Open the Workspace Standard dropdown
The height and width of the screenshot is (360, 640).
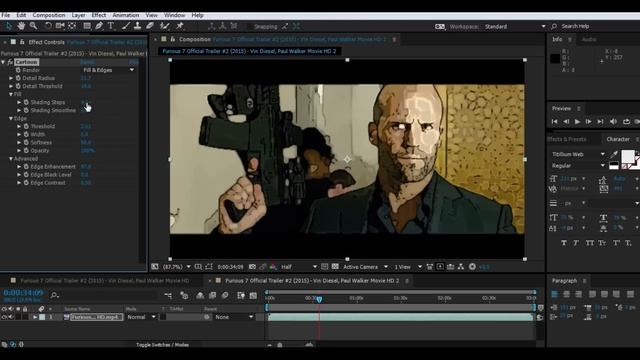pyautogui.click(x=515, y=27)
